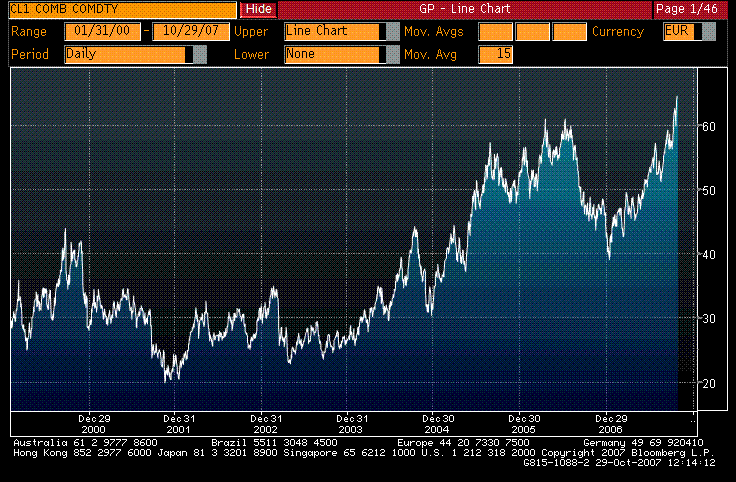736x482 pixels.
Task: Click the first Mov. Avgs input box
Action: click(x=495, y=31)
